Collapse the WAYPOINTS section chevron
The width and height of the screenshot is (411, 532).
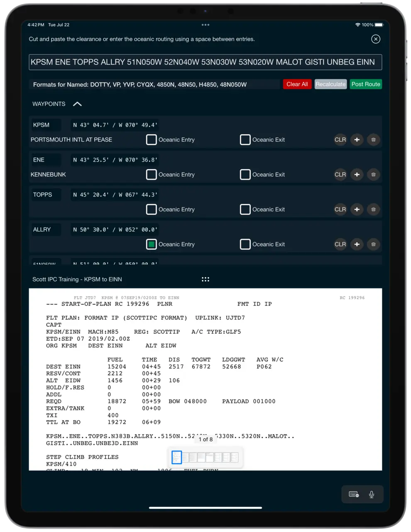pos(77,104)
